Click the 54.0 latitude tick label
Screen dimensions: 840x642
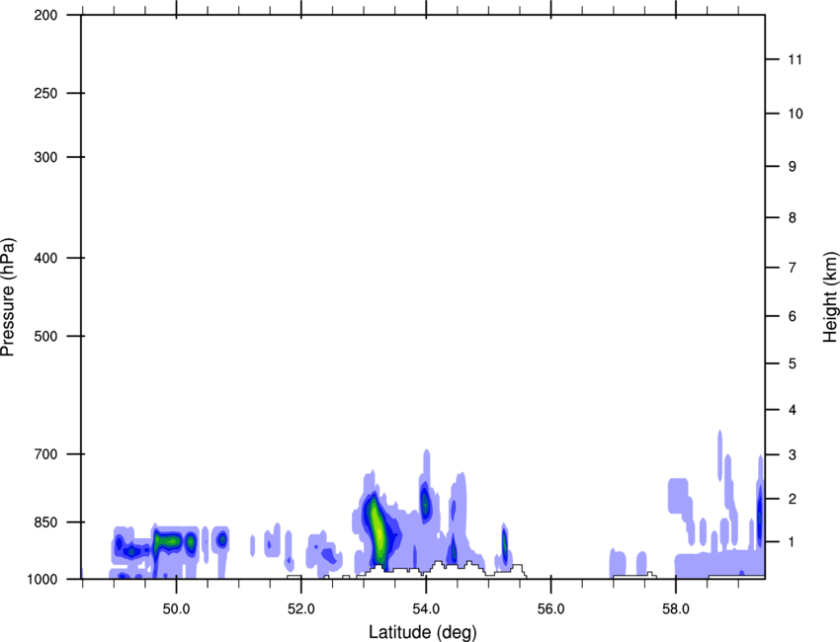click(427, 609)
